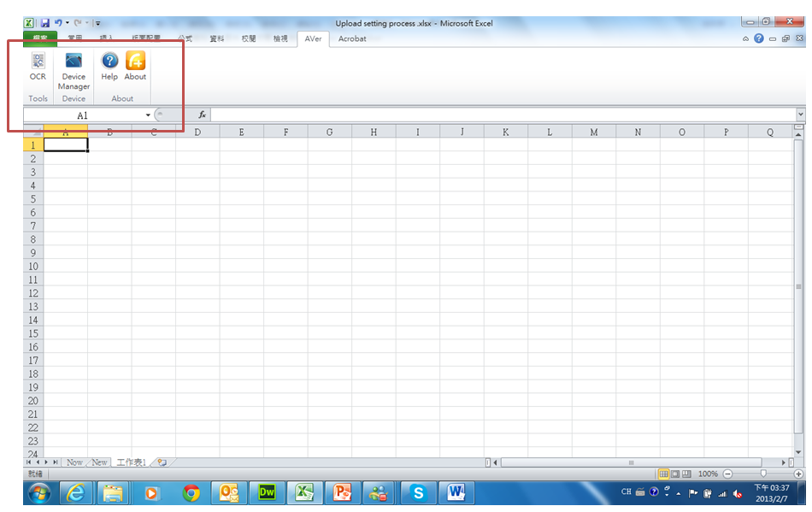Open Google Chrome from the taskbar
This screenshot has height=512, width=812.
coord(191,493)
